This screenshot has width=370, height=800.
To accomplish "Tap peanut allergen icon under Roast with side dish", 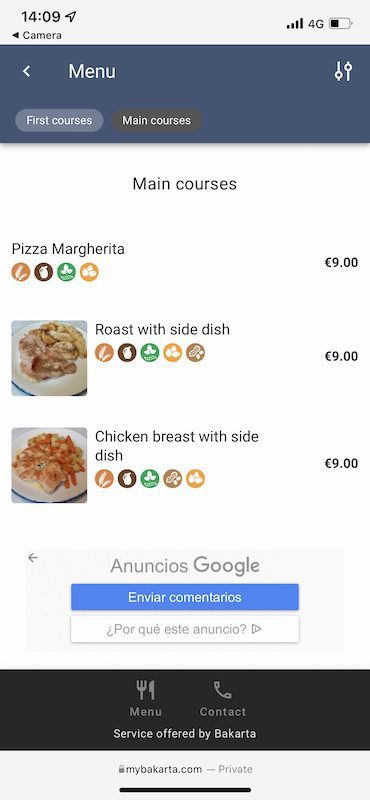I will point(195,353).
